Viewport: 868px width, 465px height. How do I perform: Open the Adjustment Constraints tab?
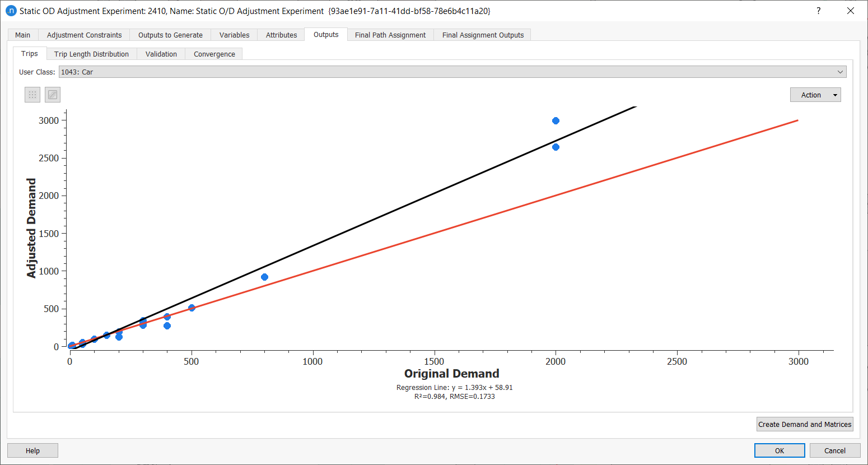tap(84, 35)
